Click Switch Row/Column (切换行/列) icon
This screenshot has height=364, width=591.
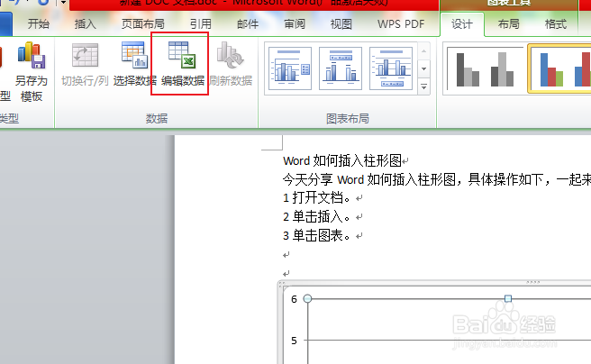point(85,55)
